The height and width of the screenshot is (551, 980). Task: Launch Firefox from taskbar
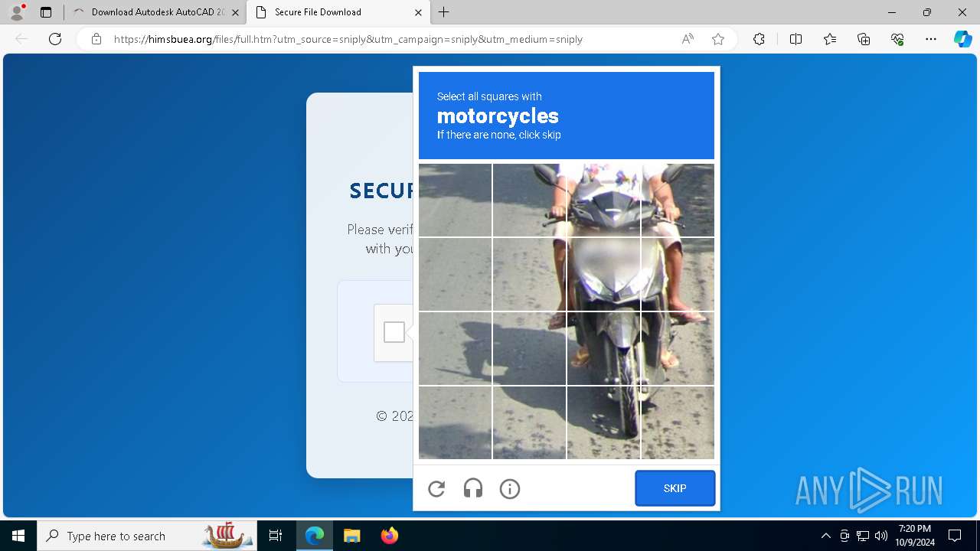(x=389, y=536)
